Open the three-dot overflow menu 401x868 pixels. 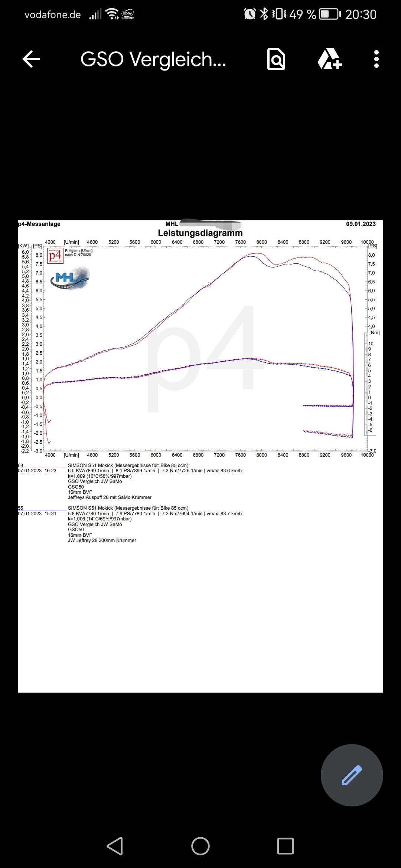[x=376, y=59]
